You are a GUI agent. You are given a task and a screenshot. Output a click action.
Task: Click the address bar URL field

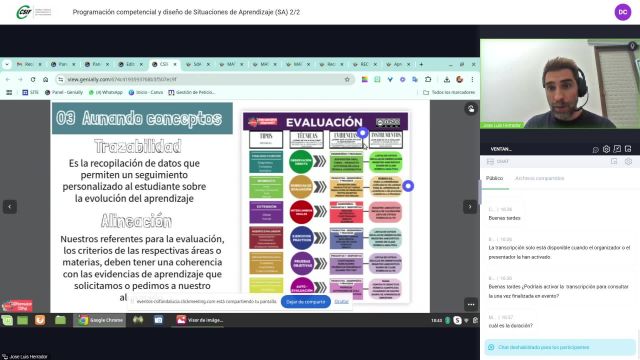[x=204, y=80]
